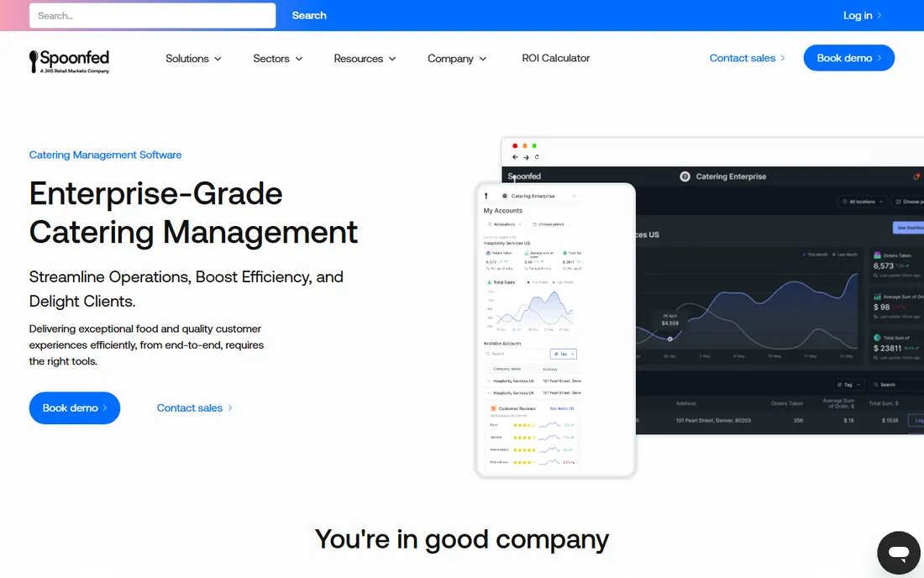Screen dimensions: 924x578
Task: Click the You're in good company heading
Action: click(x=461, y=539)
